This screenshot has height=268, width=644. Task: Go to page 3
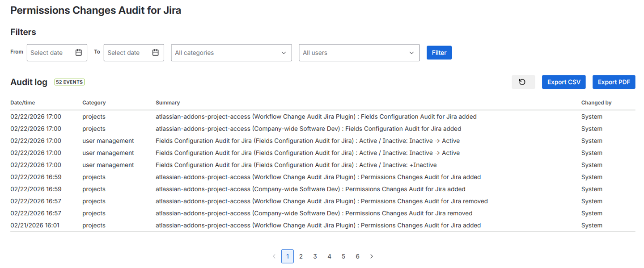click(x=315, y=256)
